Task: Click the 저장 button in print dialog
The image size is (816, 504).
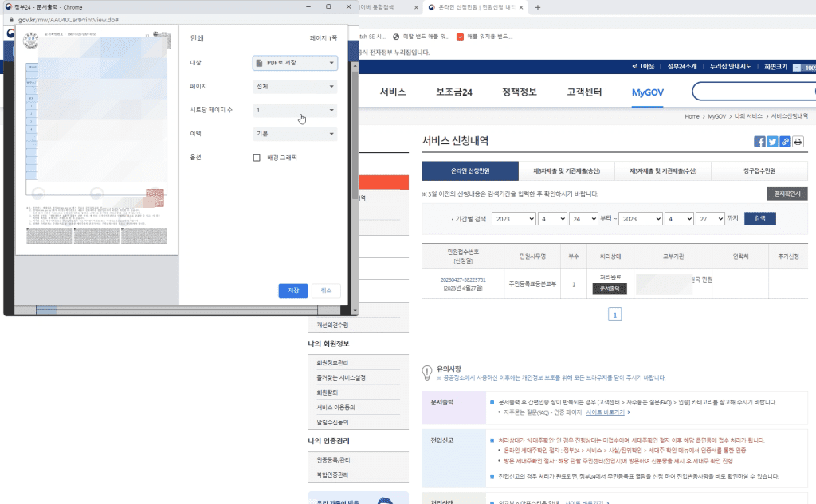Action: tap(293, 291)
